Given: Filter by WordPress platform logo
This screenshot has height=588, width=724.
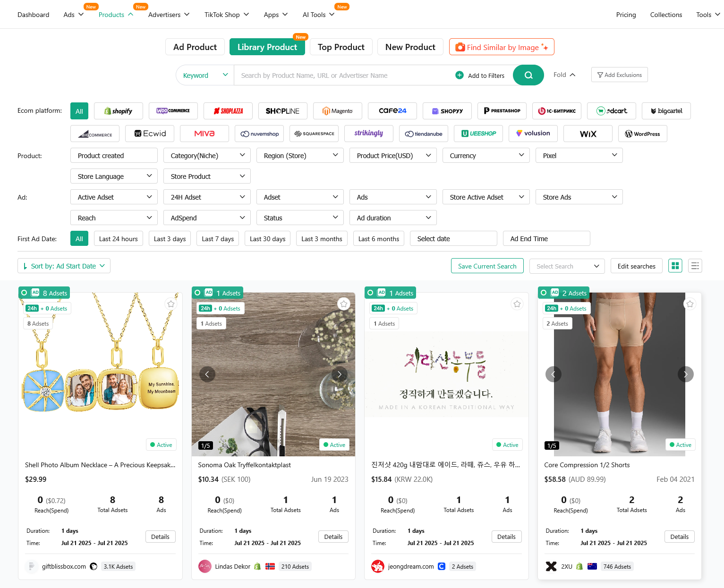Looking at the screenshot, I should click(x=643, y=134).
